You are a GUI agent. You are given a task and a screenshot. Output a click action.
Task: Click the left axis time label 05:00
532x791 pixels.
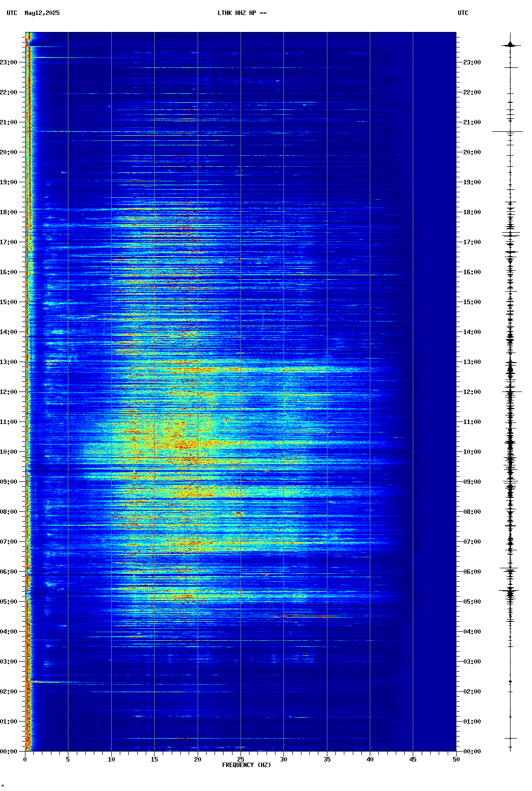[x=8, y=602]
